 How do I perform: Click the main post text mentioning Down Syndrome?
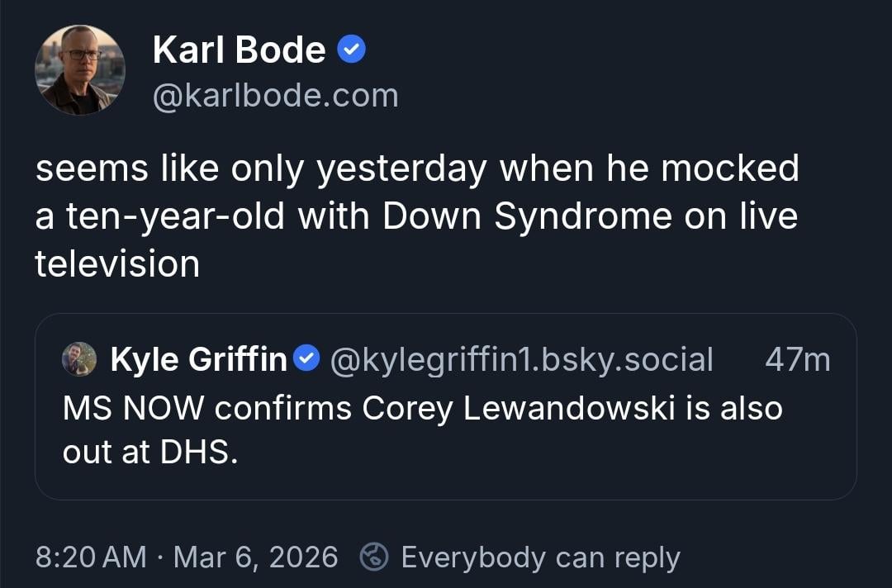pos(416,216)
